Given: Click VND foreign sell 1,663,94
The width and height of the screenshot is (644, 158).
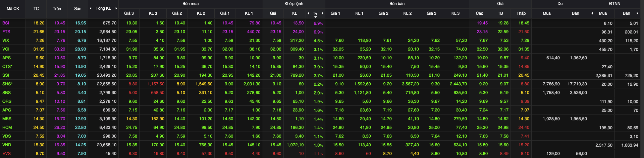Looking at the screenshot, I should point(630,145).
